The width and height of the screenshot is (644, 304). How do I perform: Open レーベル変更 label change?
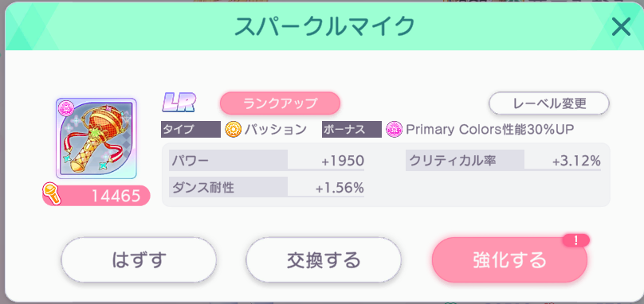click(548, 103)
